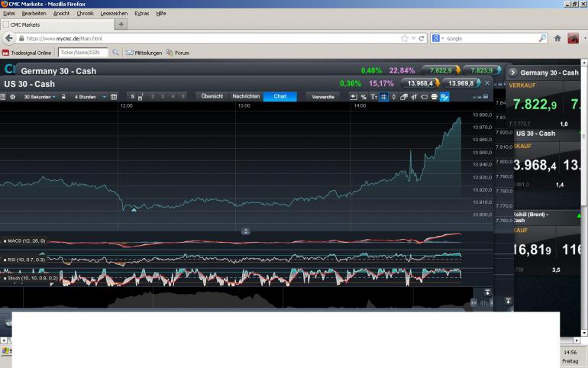Reload the page

(422, 38)
